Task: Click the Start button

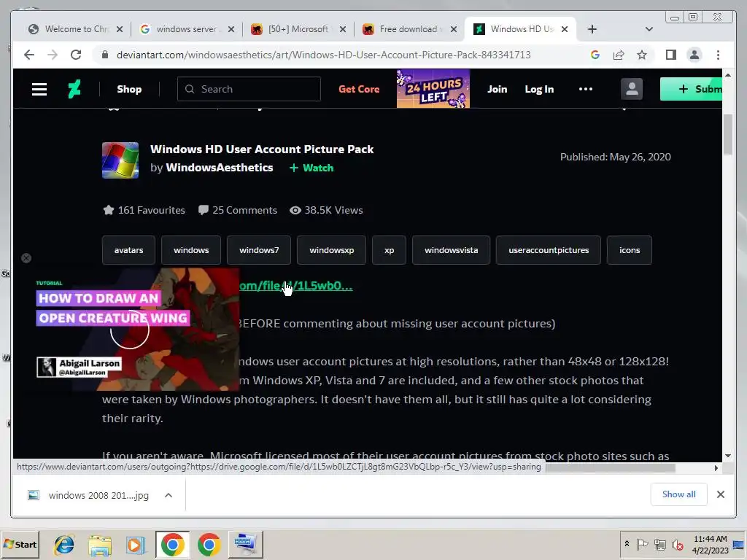Action: point(20,544)
